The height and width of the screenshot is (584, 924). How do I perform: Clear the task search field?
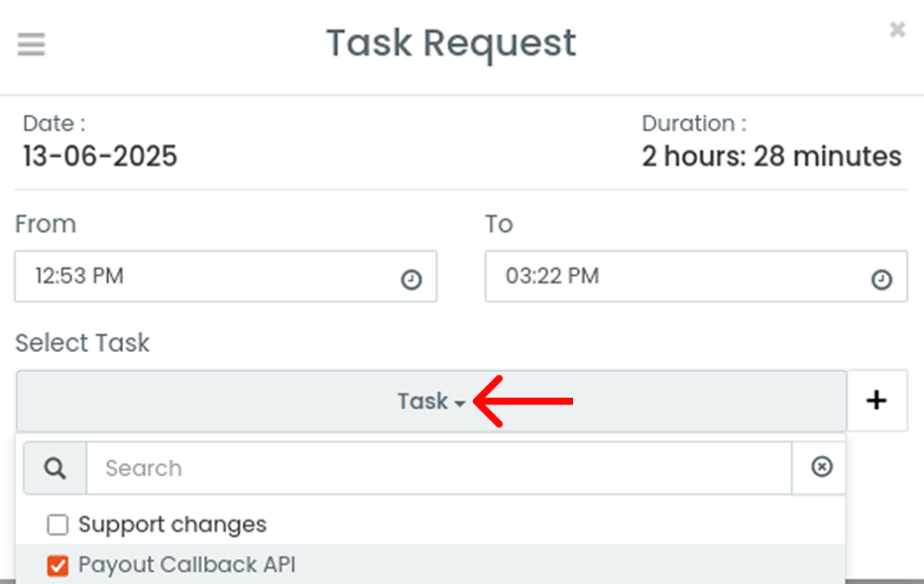[821, 467]
